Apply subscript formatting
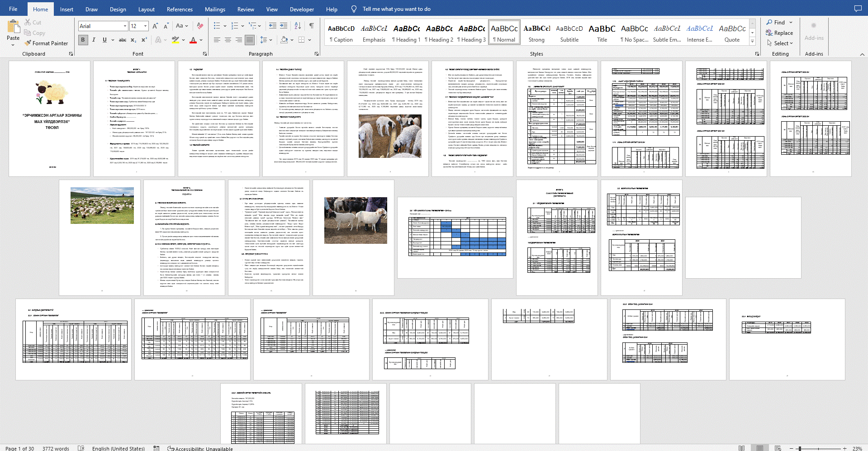Screen dimensions: 868x451 point(133,40)
